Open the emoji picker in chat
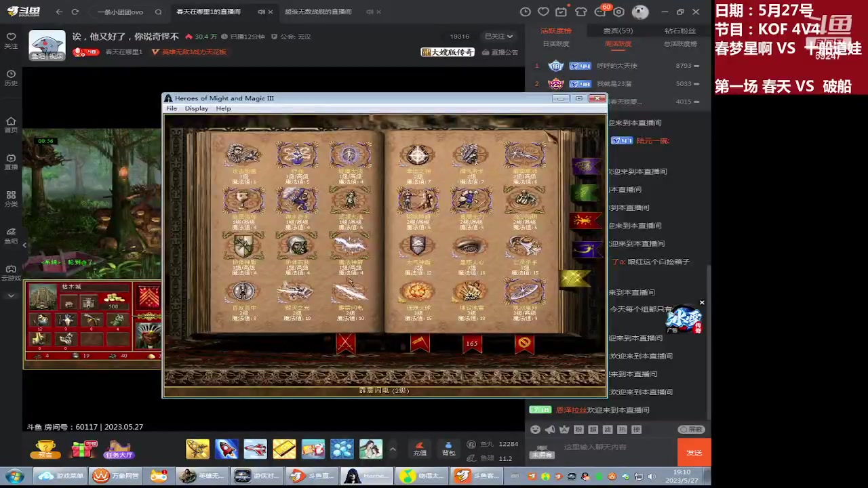This screenshot has width=868, height=488. click(x=536, y=429)
